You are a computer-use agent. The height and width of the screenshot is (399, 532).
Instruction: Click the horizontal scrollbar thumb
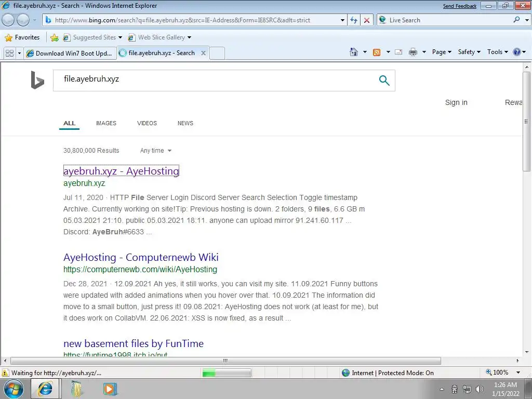pos(225,361)
